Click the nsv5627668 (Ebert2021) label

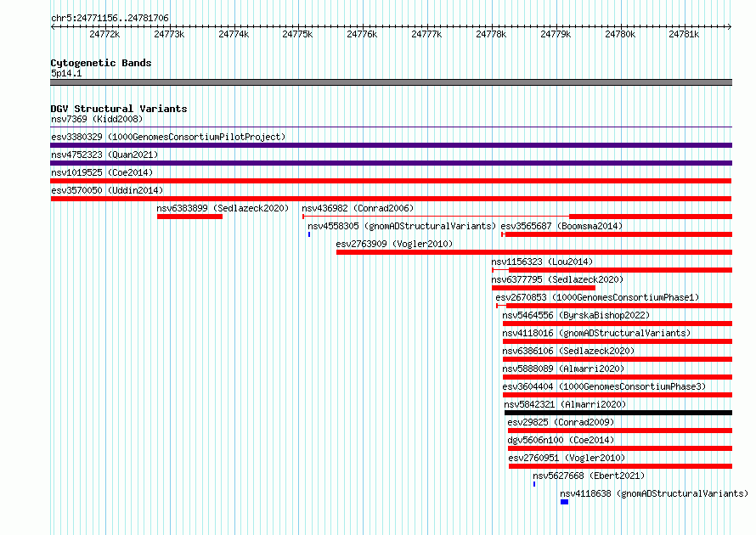point(589,476)
